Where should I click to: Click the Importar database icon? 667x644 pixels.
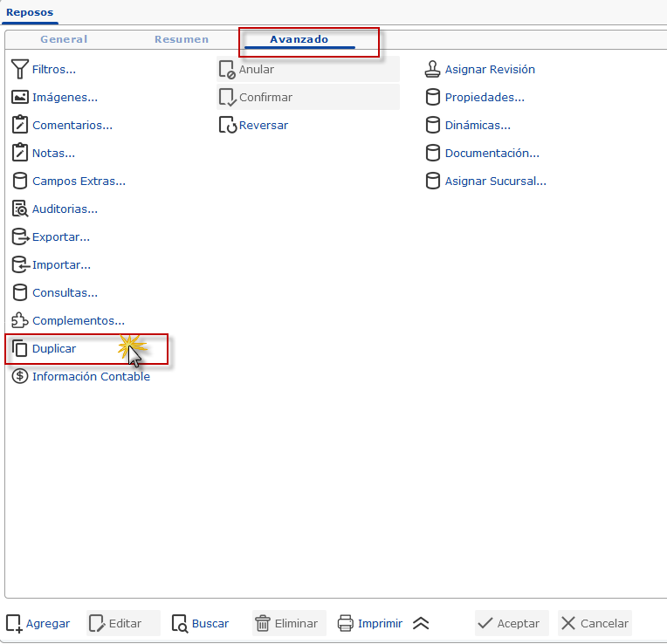click(x=20, y=264)
